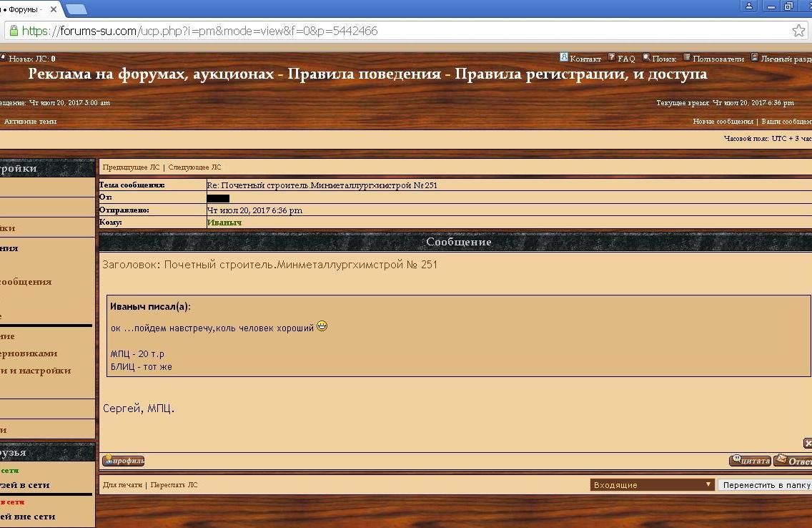The height and width of the screenshot is (528, 812).
Task: Open recipient Иваныч profile link
Action: click(224, 223)
